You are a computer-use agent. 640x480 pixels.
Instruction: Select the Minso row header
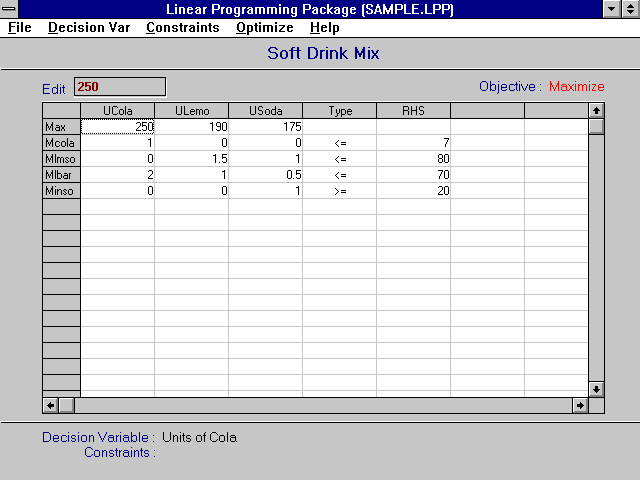pyautogui.click(x=61, y=190)
